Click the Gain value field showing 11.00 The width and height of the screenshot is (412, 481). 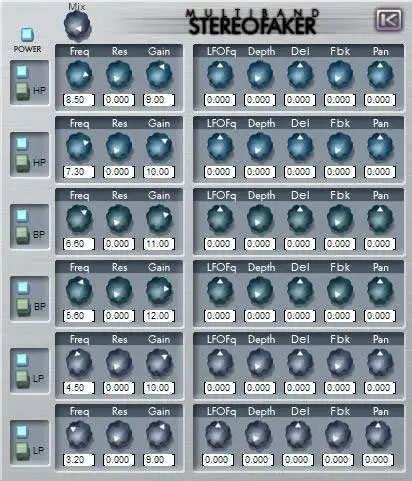click(x=159, y=244)
